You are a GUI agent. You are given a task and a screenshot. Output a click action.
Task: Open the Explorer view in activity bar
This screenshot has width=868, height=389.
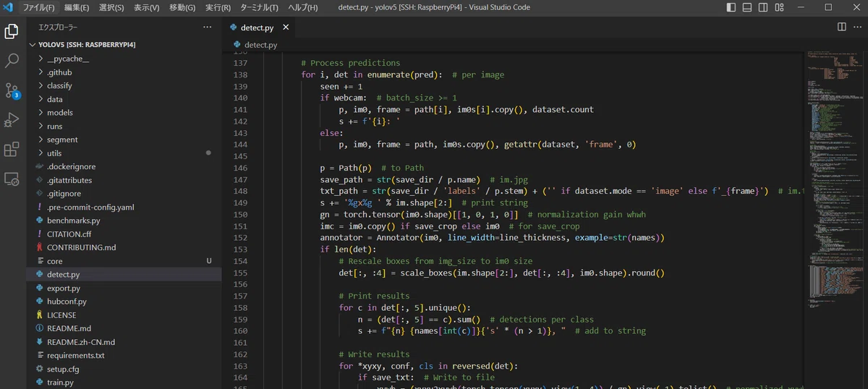(12, 32)
